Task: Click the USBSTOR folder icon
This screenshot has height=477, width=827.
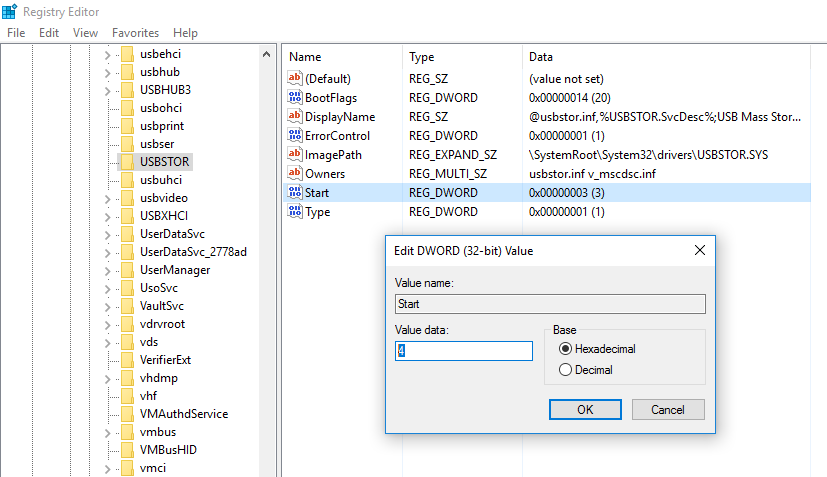Action: click(x=127, y=162)
